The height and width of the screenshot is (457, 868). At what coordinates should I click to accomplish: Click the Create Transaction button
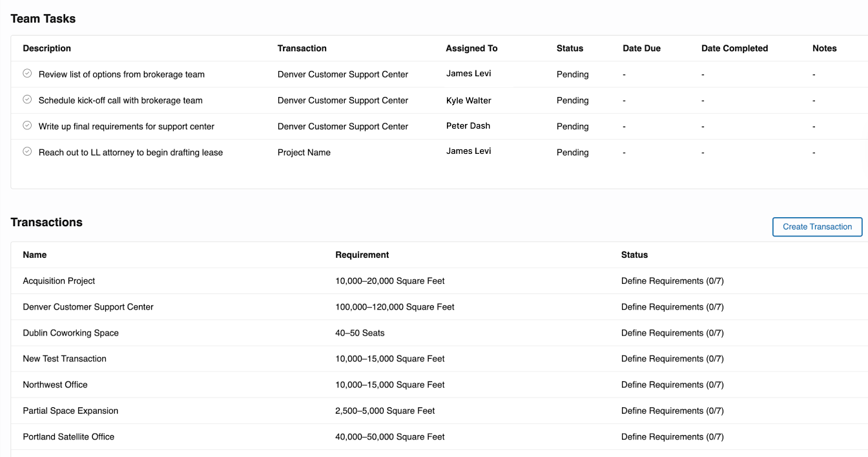[x=817, y=227]
